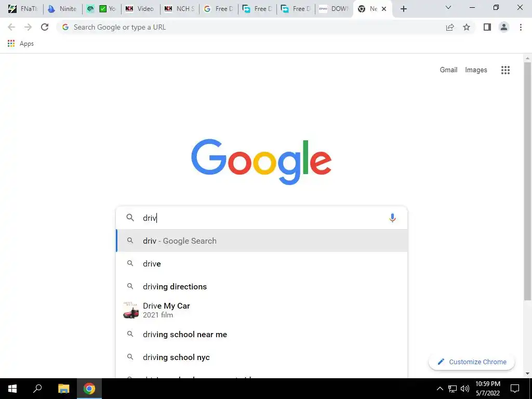Click the magnifier icon in the search box
Image resolution: width=532 pixels, height=399 pixels.
coord(130,218)
